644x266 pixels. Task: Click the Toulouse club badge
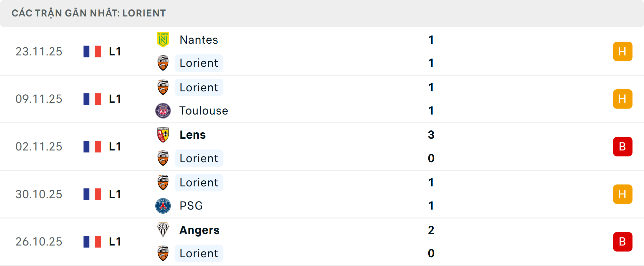click(163, 110)
